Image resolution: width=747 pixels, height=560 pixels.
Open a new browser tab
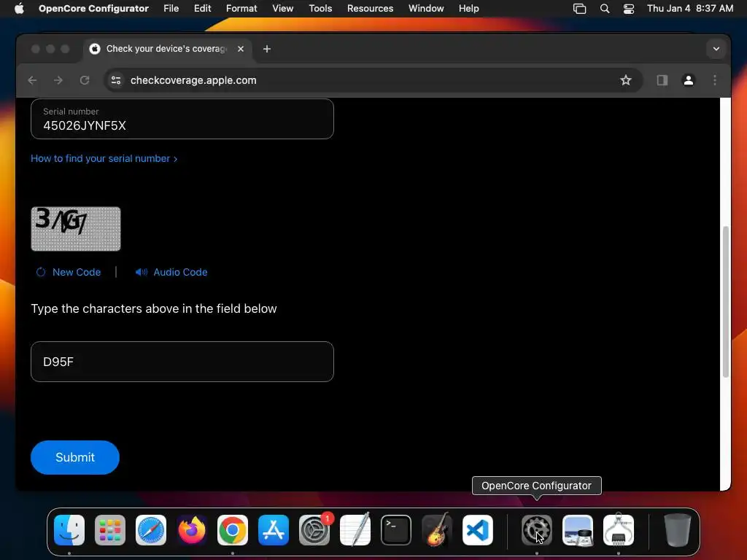[267, 49]
